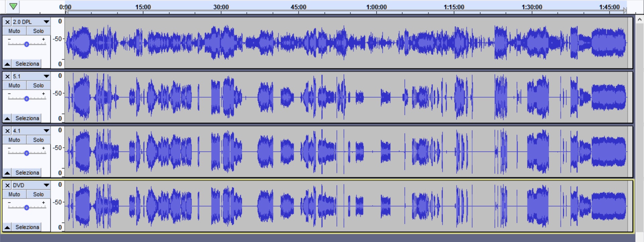Collapse the 4.1 track

(x=7, y=173)
